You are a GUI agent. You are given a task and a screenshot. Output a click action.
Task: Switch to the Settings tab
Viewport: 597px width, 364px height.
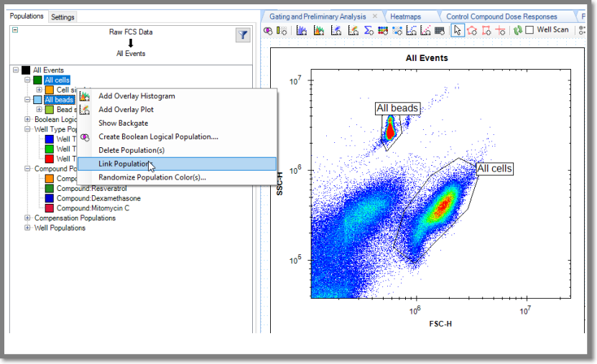[63, 17]
